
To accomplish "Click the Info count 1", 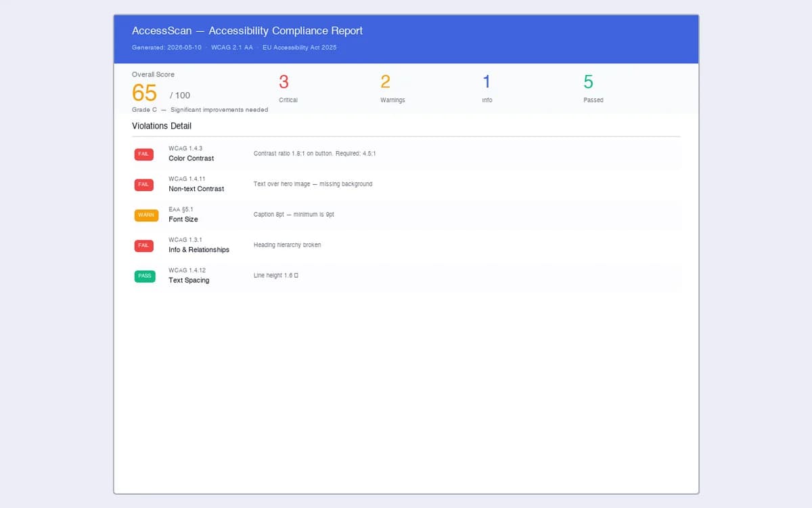I will tap(487, 82).
